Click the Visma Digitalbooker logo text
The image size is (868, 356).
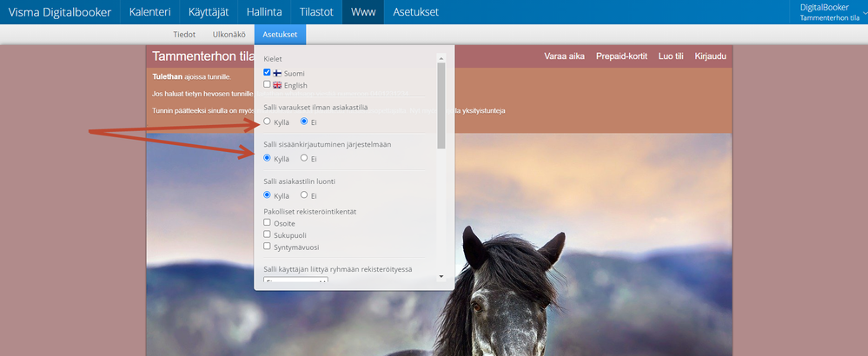(60, 12)
